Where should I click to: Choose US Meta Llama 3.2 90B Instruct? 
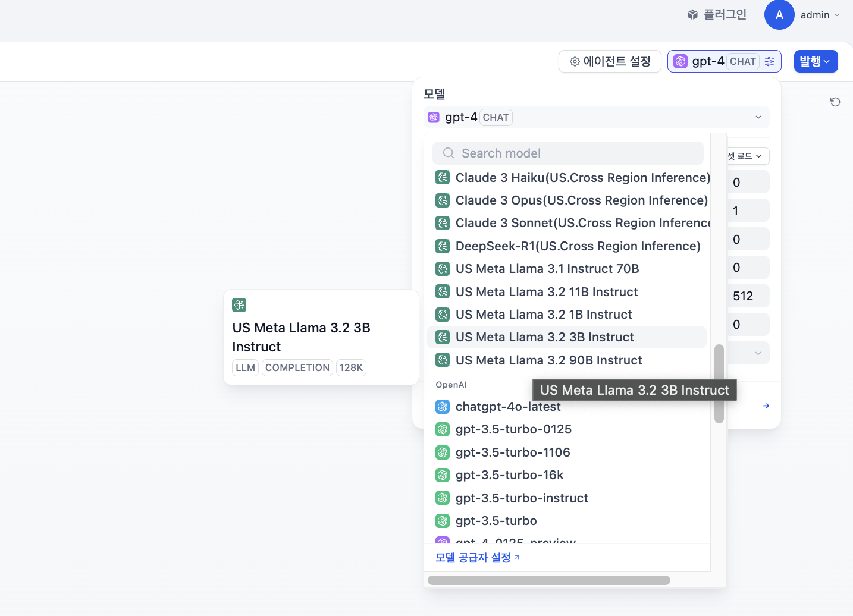point(568,360)
